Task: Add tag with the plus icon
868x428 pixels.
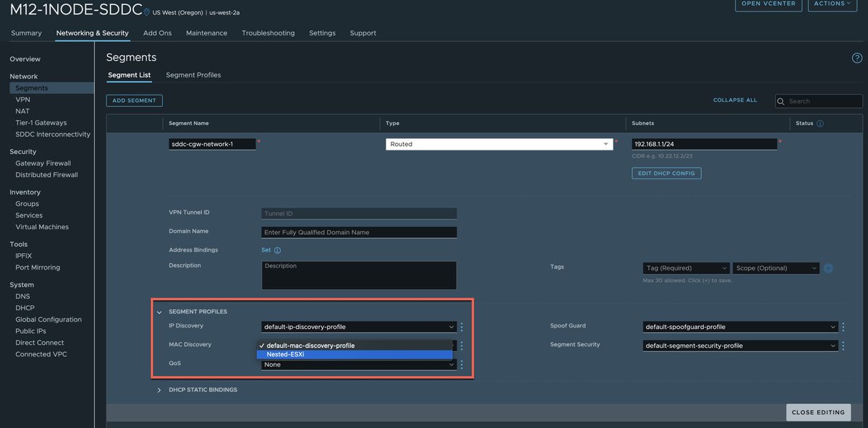Action: (828, 268)
